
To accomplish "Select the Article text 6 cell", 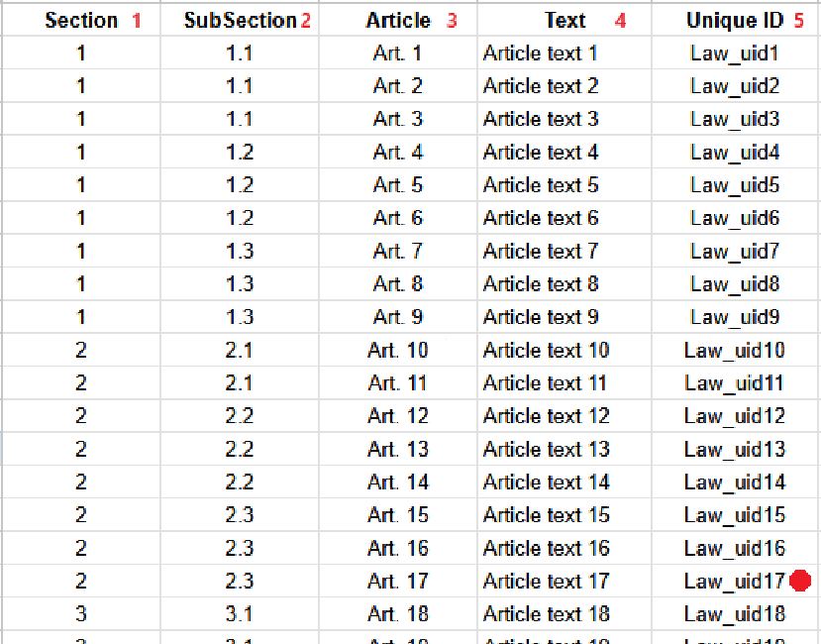I will coord(541,218).
